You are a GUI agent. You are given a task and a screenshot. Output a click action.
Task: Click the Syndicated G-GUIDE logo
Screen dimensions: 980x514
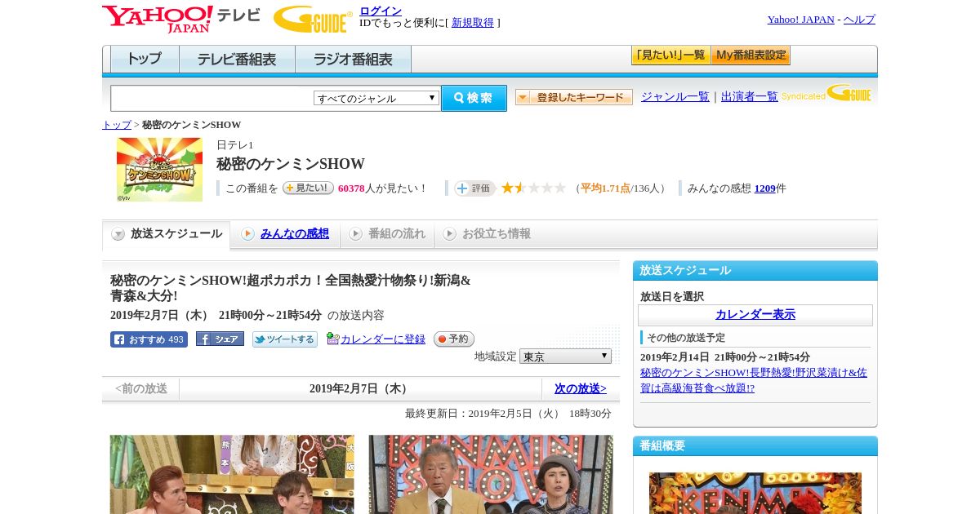pos(826,93)
